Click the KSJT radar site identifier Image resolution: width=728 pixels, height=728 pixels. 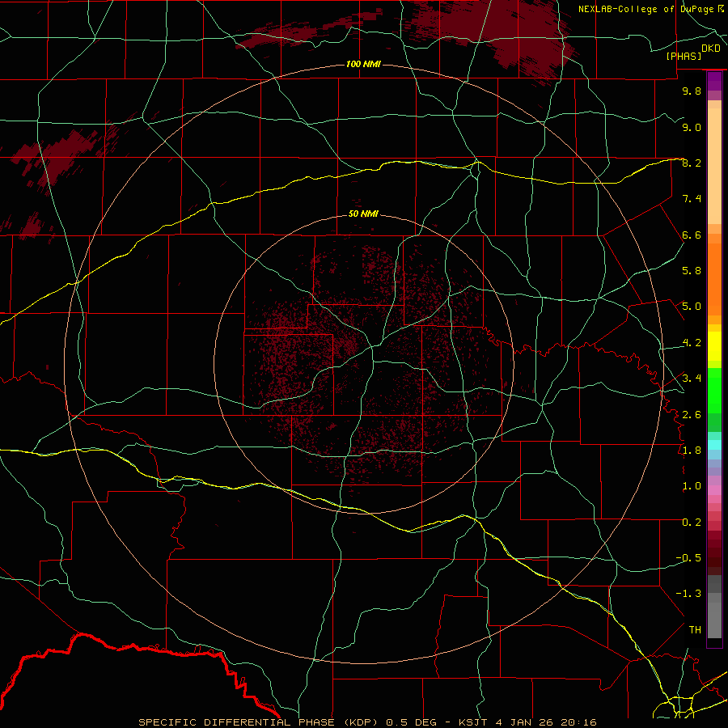tap(473, 722)
